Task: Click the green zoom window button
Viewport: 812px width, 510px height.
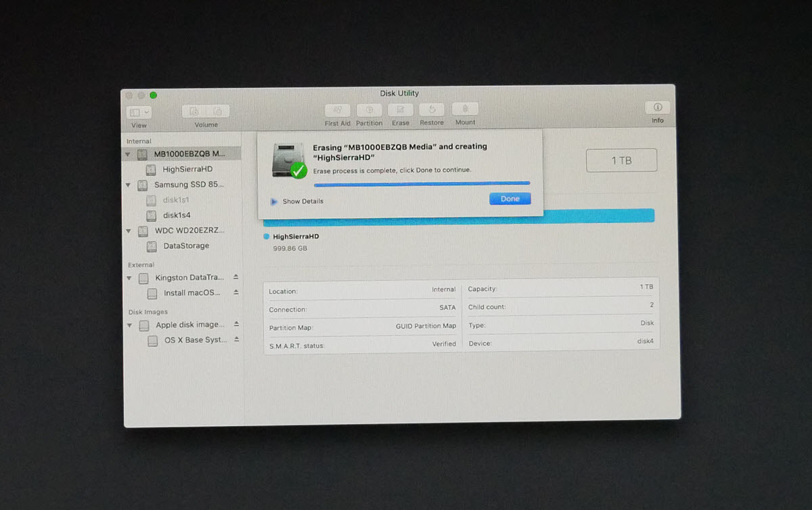Action: [154, 95]
